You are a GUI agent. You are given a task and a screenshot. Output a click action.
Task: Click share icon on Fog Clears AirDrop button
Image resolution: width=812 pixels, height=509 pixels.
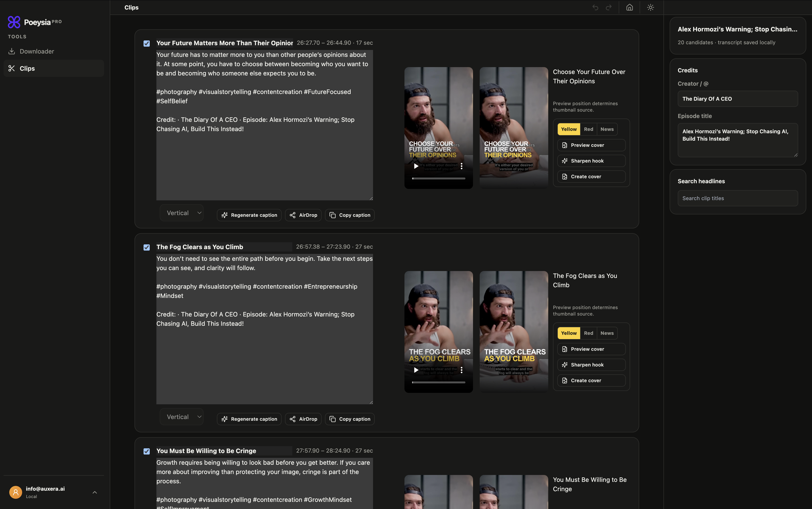(293, 419)
